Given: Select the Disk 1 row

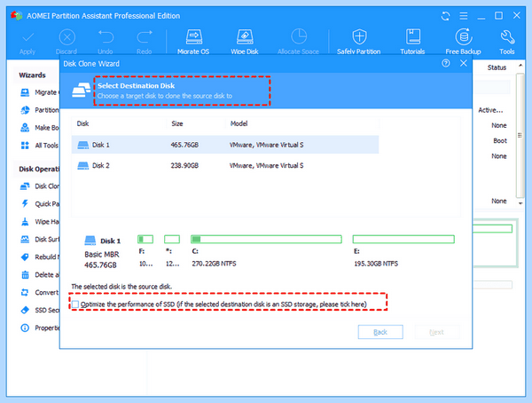Looking at the screenshot, I should (225, 145).
